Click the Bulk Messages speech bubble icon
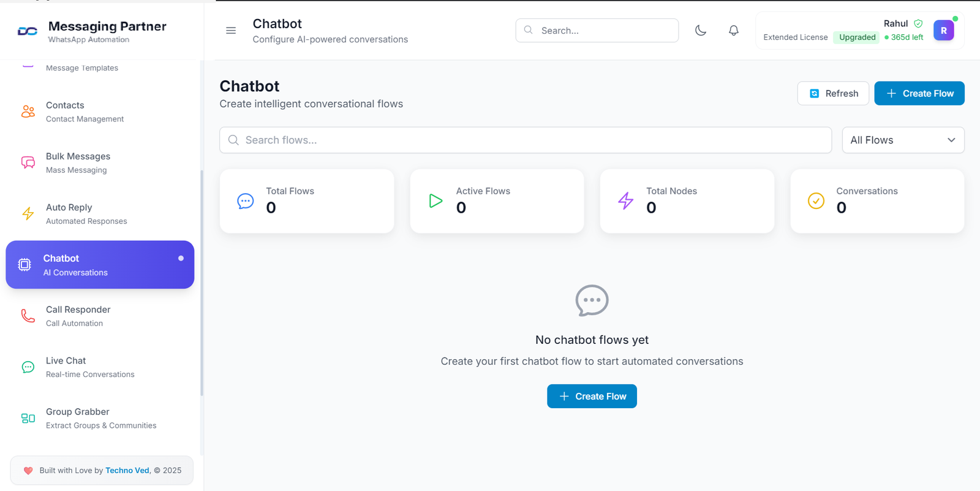 [28, 162]
